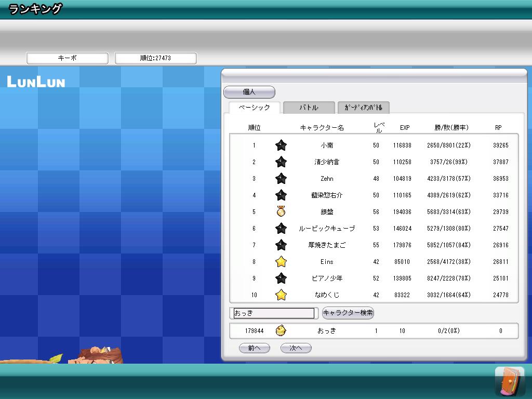Click the 順位:27473 rank display box
The image size is (532, 399).
[x=155, y=58]
